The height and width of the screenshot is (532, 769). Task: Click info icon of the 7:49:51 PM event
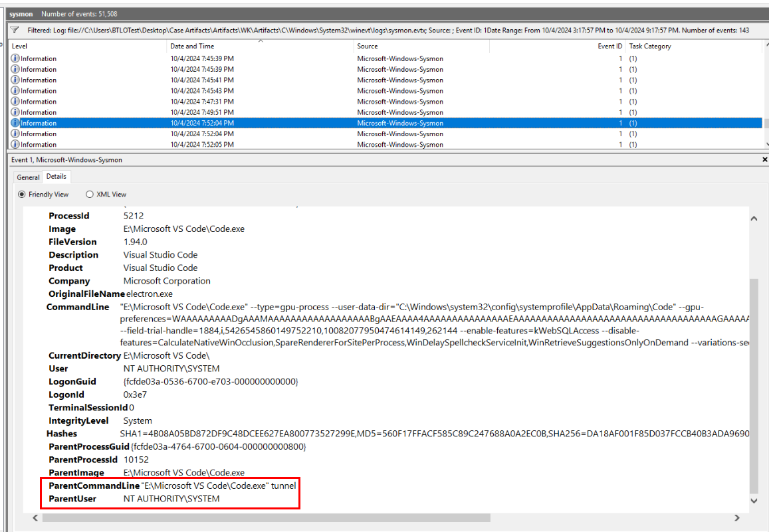pyautogui.click(x=15, y=112)
